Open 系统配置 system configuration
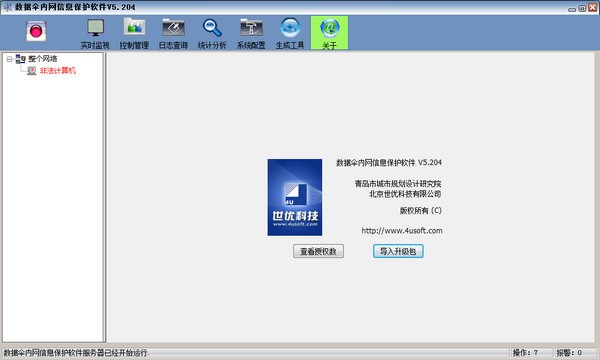 251,33
